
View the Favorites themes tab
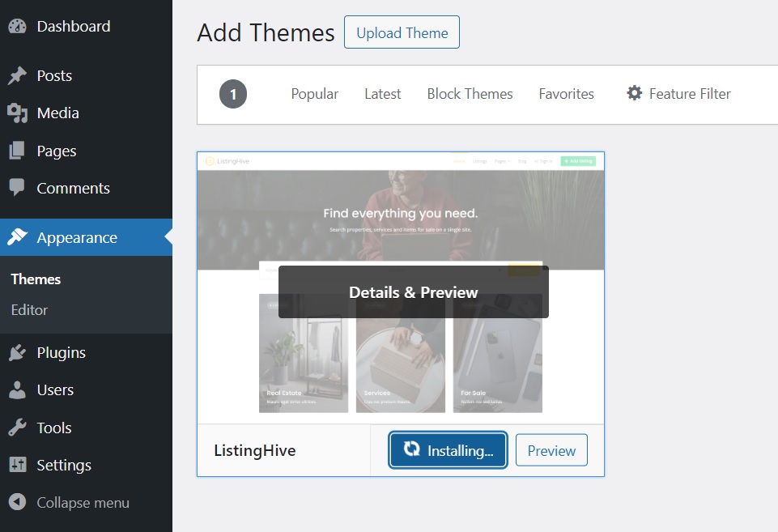[x=566, y=94]
